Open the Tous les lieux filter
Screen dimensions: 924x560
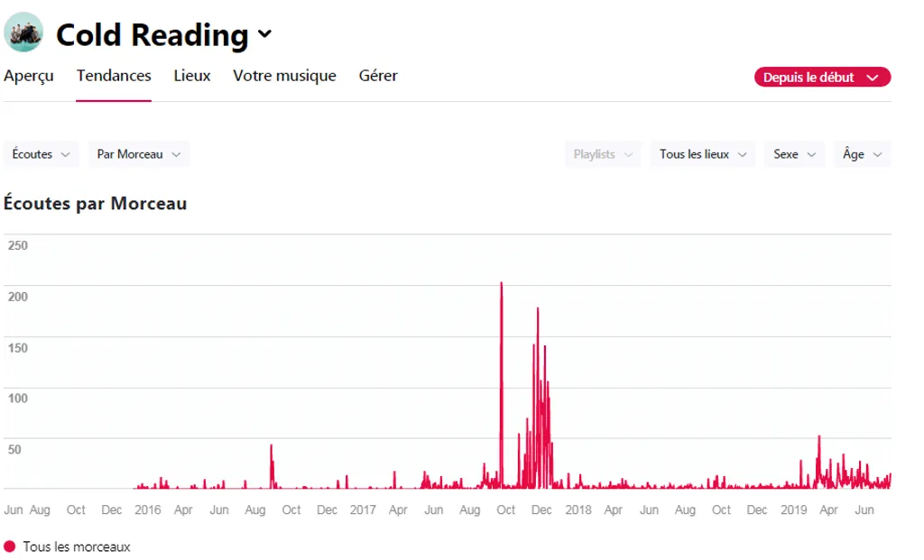(702, 154)
